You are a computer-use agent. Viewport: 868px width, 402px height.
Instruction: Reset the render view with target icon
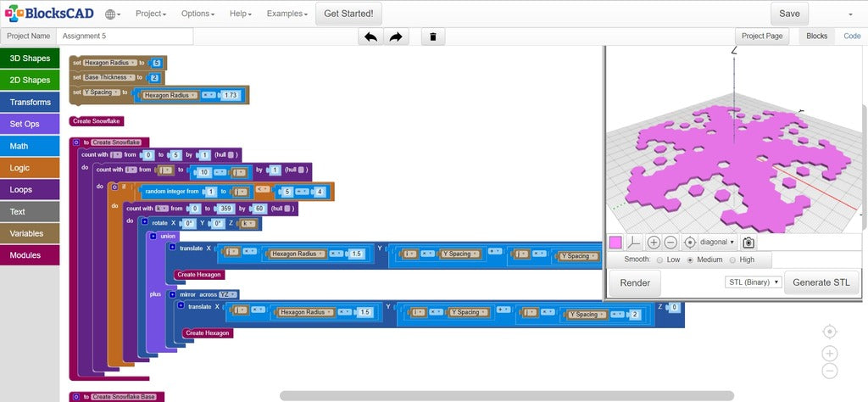[x=690, y=243]
